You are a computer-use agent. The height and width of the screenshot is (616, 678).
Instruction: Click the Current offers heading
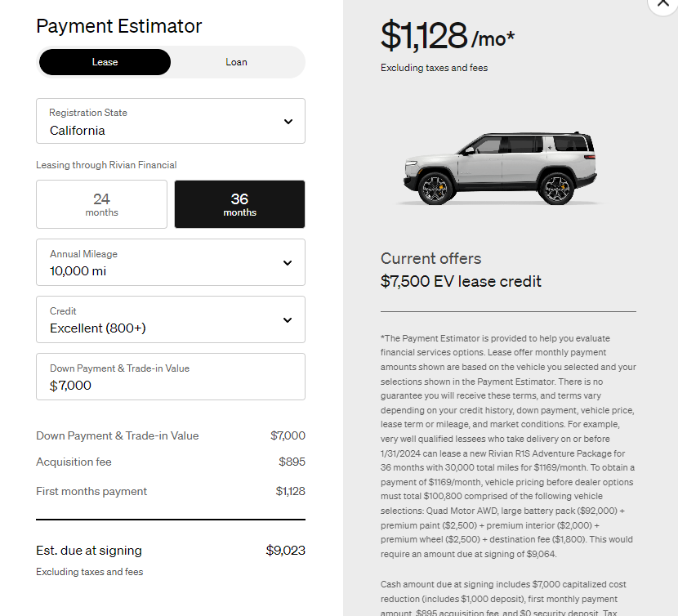pos(430,258)
